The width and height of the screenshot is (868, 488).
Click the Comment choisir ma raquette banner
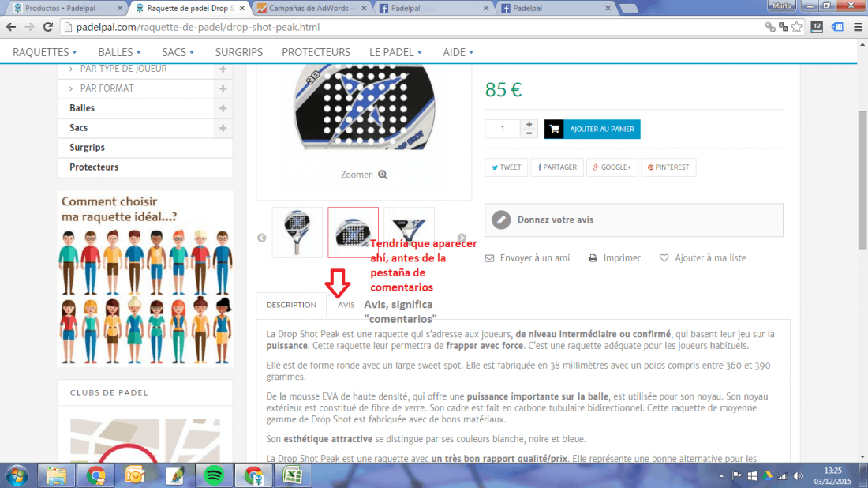(x=145, y=279)
